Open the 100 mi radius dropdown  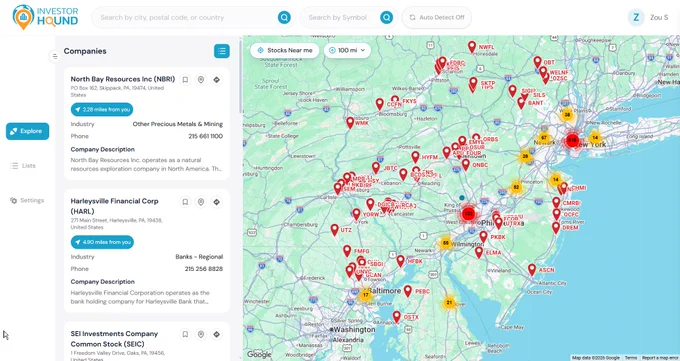347,50
